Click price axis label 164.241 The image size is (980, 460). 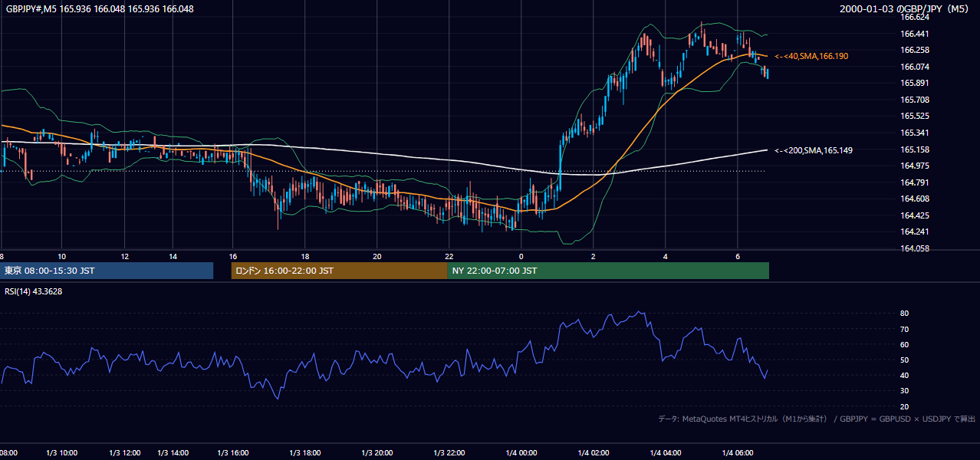point(915,232)
